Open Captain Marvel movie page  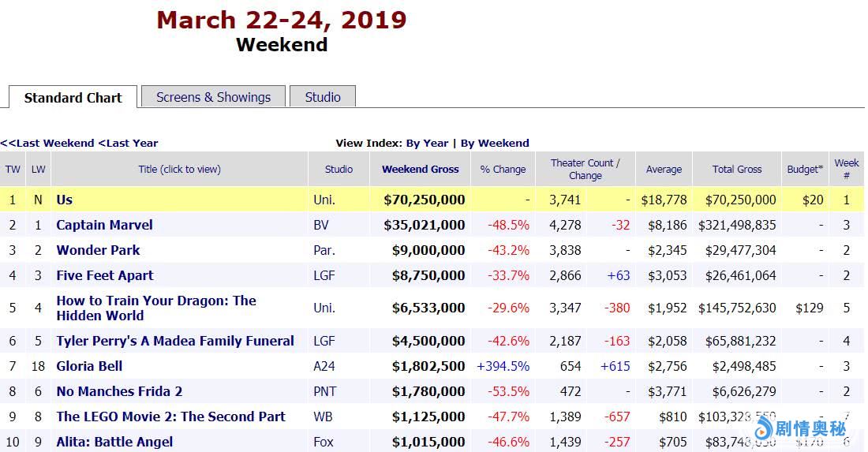pos(104,225)
